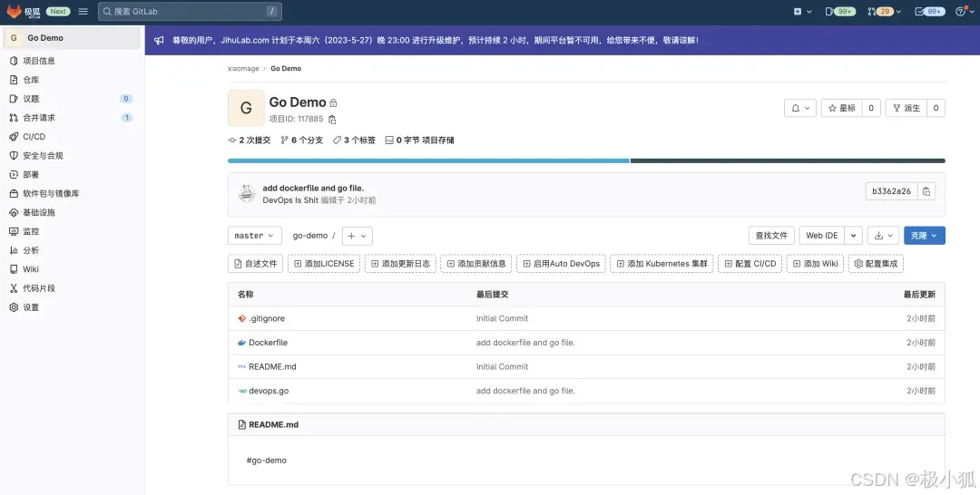Follow the xiaomage breadcrumb link
980x495 pixels.
[243, 69]
